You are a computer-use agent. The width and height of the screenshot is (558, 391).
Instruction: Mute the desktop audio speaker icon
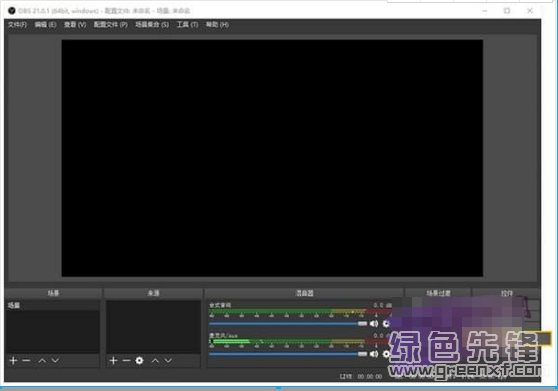click(374, 323)
